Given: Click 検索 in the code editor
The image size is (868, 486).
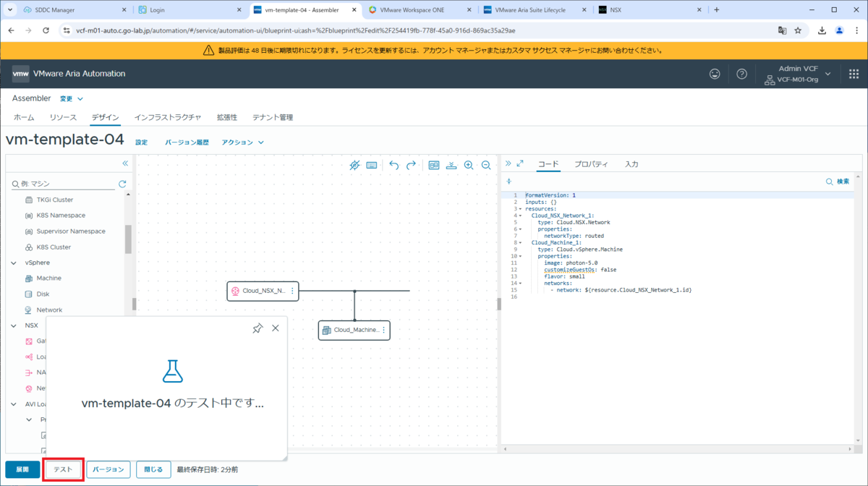Looking at the screenshot, I should (838, 182).
